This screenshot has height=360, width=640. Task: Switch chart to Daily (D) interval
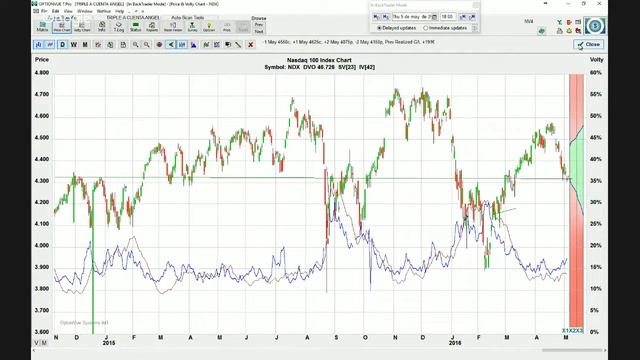(62, 44)
